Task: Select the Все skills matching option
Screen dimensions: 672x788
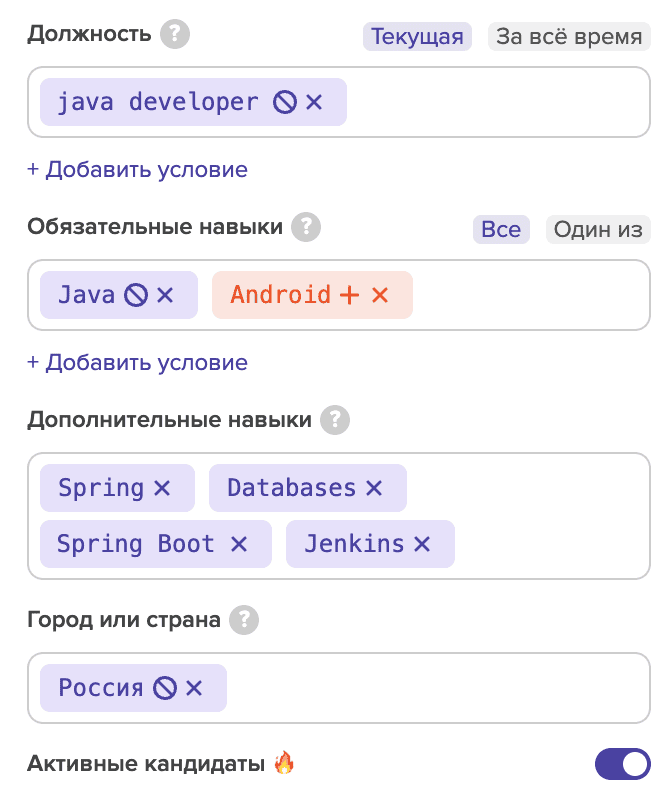Action: click(x=501, y=229)
